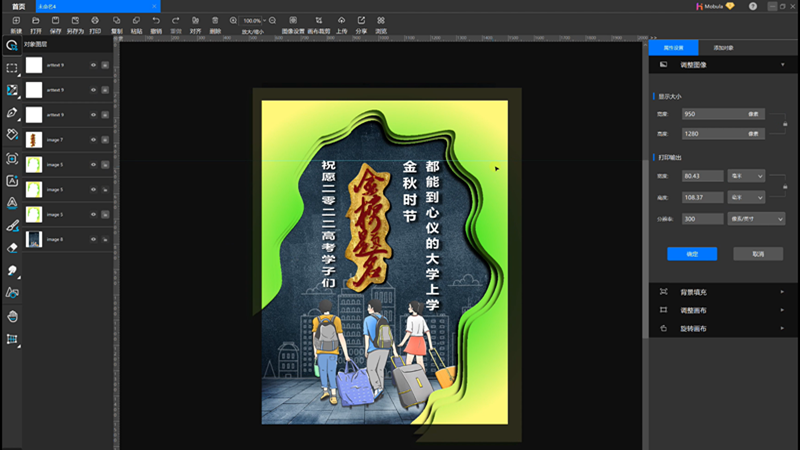Click the blue 确定 (Confirm) button
The width and height of the screenshot is (800, 450).
(x=692, y=254)
